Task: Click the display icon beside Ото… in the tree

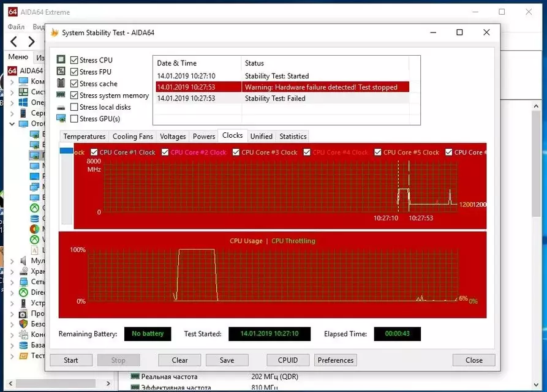Action: coord(23,124)
